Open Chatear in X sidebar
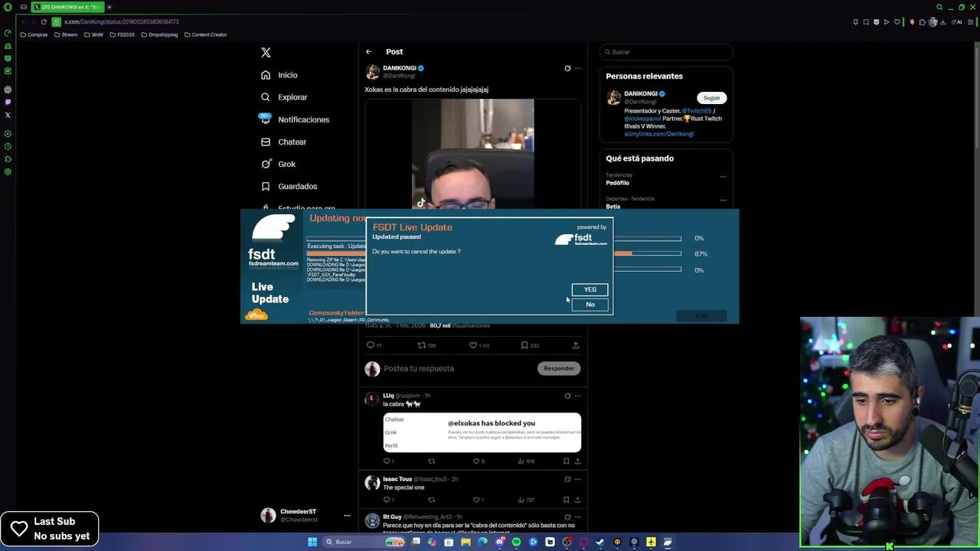 pyautogui.click(x=283, y=142)
